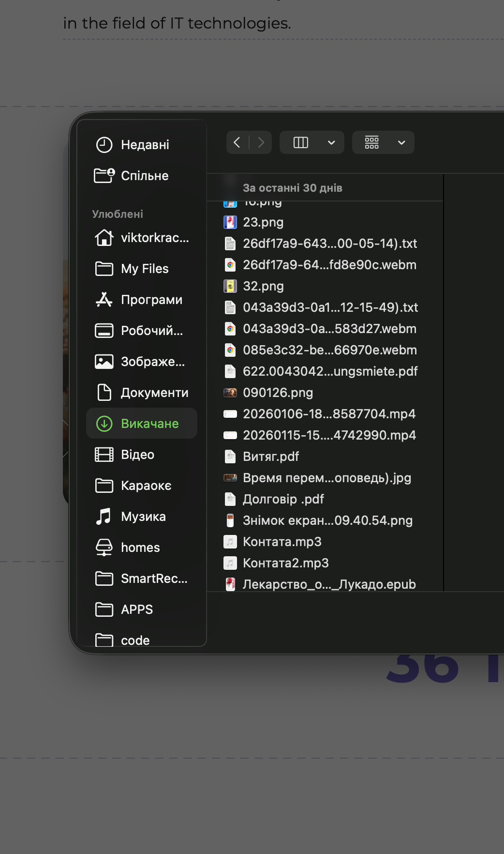The image size is (504, 854).
Task: Click the grid grouping icon
Action: (371, 142)
